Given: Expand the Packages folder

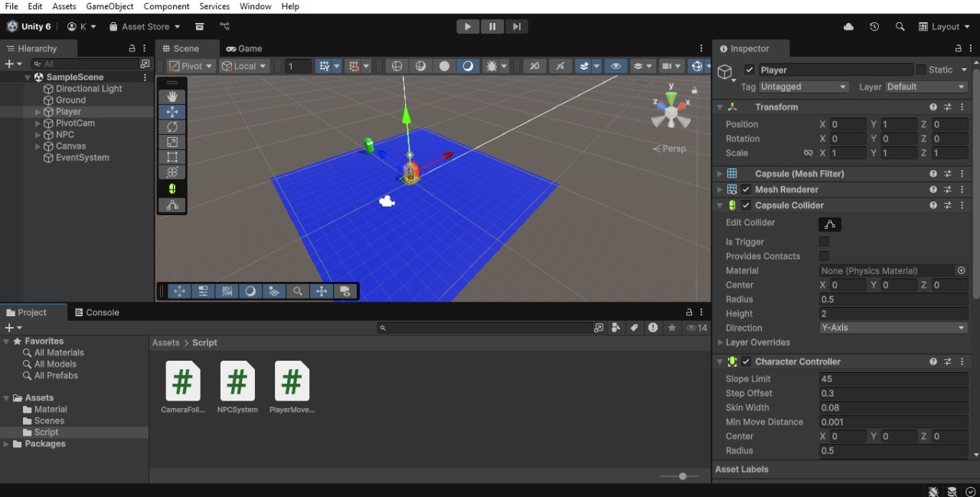Looking at the screenshot, I should (7, 444).
